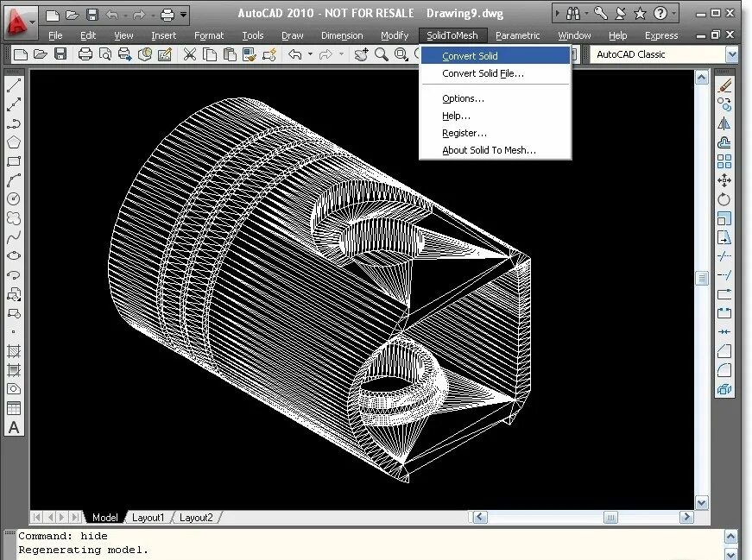The image size is (752, 560).
Task: Select the Circle tool
Action: click(14, 199)
